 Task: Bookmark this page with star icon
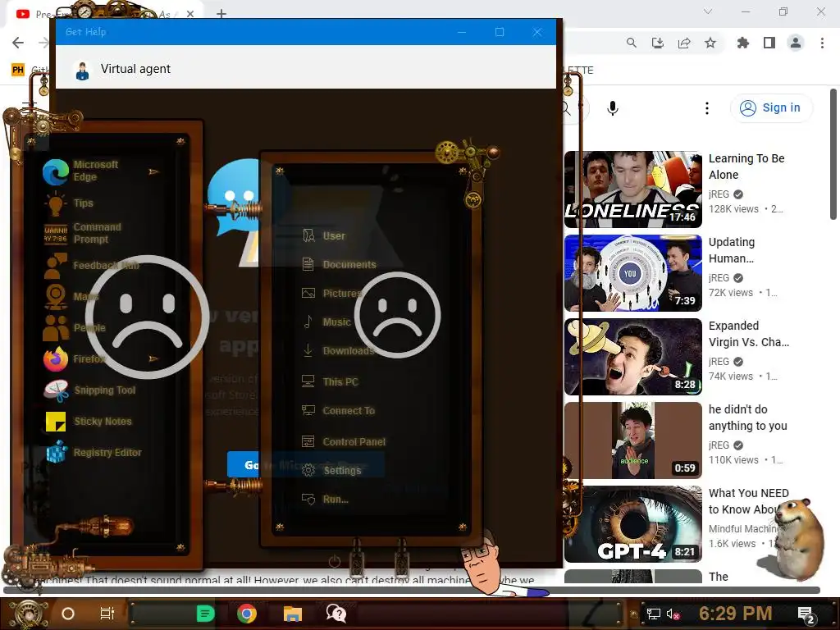click(x=710, y=43)
